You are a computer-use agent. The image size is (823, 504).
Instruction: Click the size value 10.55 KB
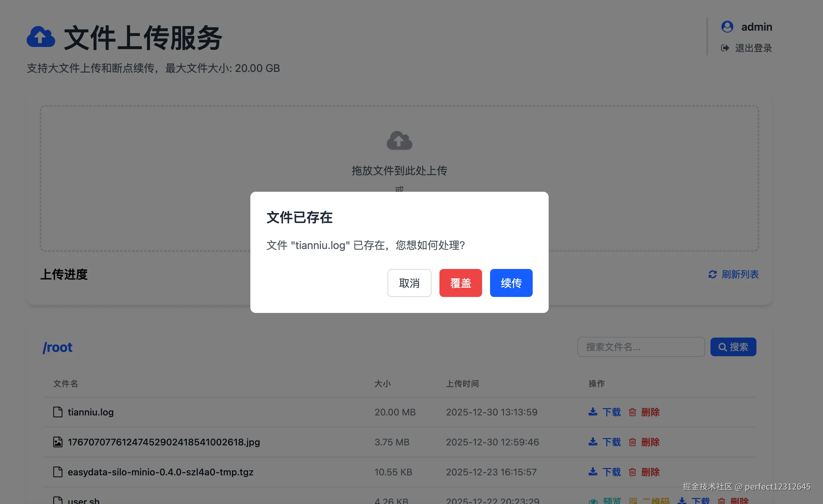point(393,472)
